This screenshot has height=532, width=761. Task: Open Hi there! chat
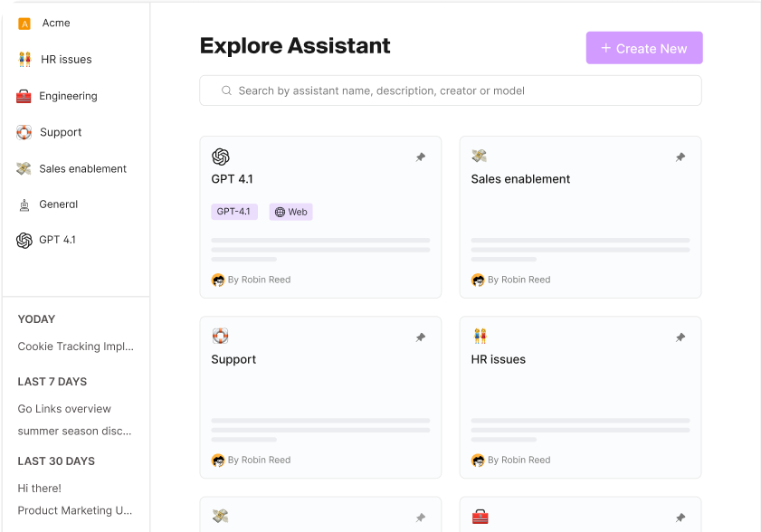[x=39, y=489]
